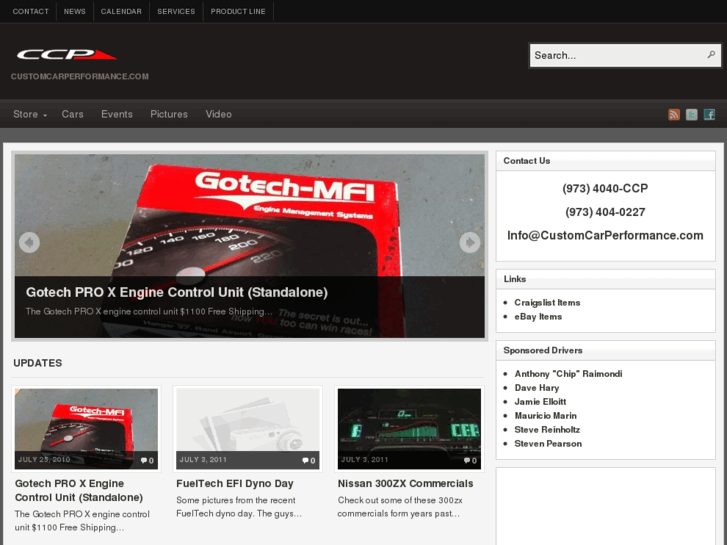Open Nissan 300ZX Commercials post
Image resolution: width=727 pixels, height=545 pixels.
tap(405, 483)
